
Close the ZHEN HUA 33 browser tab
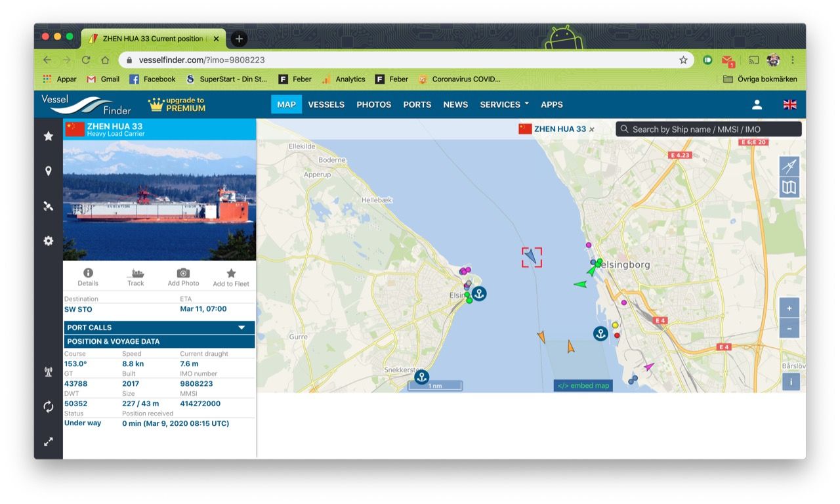click(x=216, y=39)
